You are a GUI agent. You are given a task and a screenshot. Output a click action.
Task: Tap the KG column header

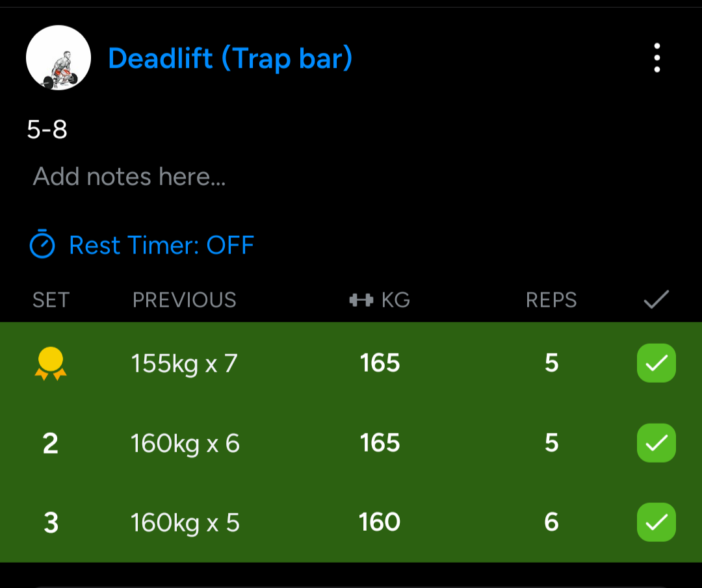pyautogui.click(x=395, y=300)
